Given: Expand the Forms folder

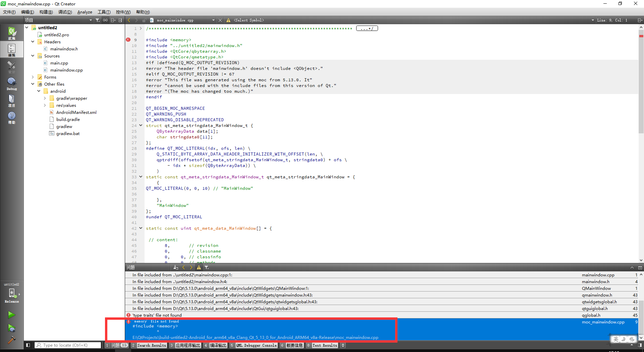Looking at the screenshot, I should pyautogui.click(x=33, y=77).
